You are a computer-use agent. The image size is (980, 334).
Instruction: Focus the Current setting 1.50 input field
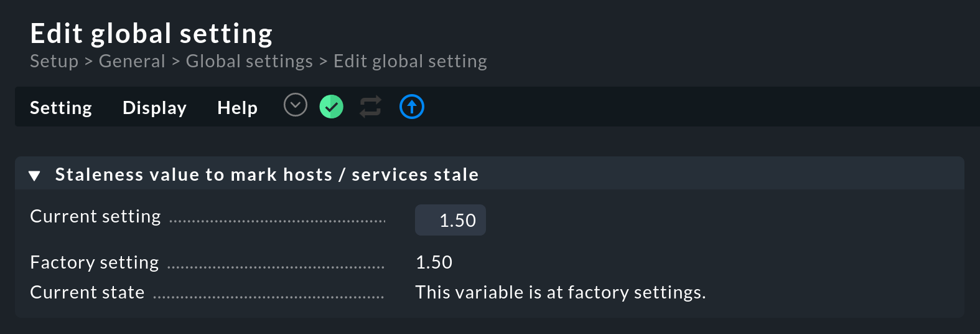(450, 221)
